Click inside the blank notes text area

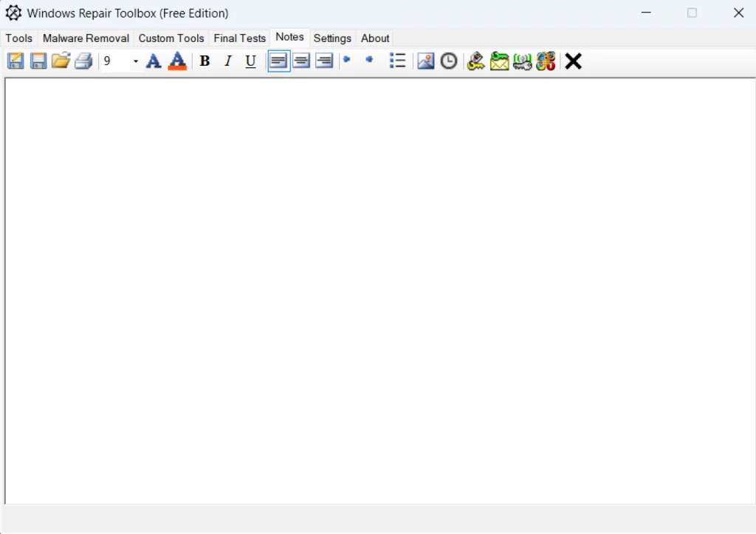378,288
